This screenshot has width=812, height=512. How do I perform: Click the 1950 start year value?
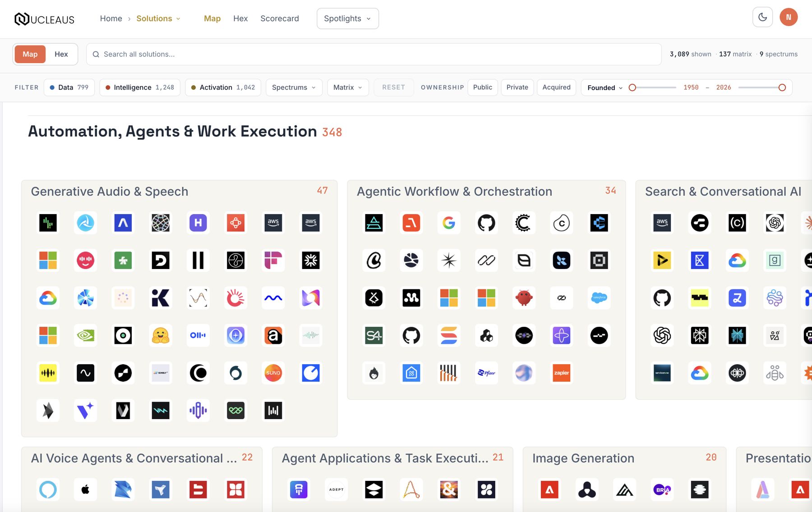pyautogui.click(x=691, y=87)
